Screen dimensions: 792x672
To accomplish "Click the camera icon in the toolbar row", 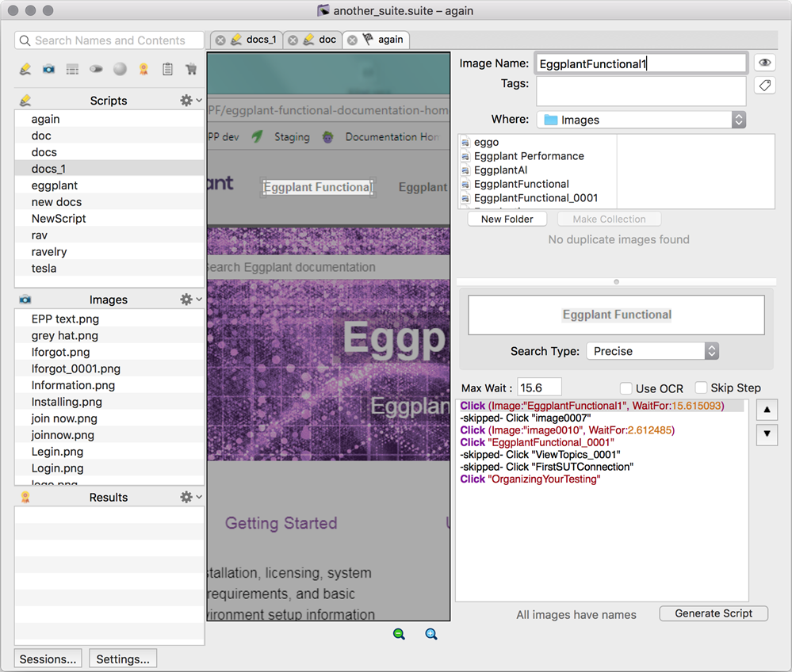I will pyautogui.click(x=49, y=69).
